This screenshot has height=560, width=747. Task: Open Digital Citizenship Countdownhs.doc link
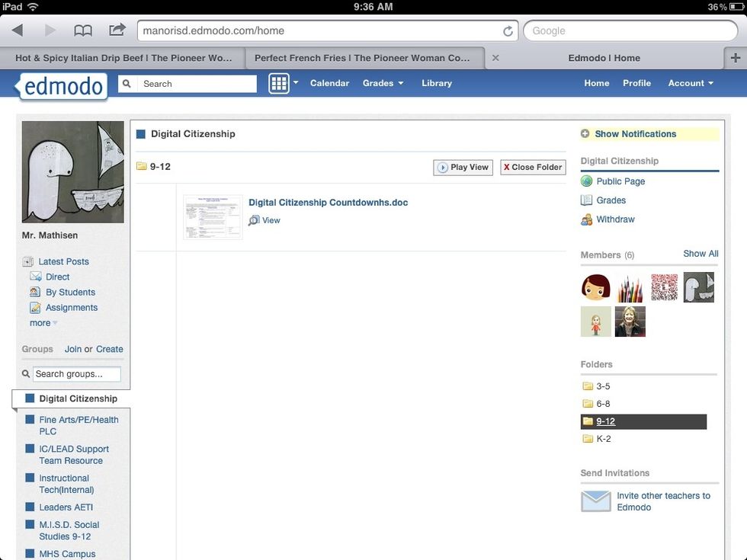click(x=328, y=203)
